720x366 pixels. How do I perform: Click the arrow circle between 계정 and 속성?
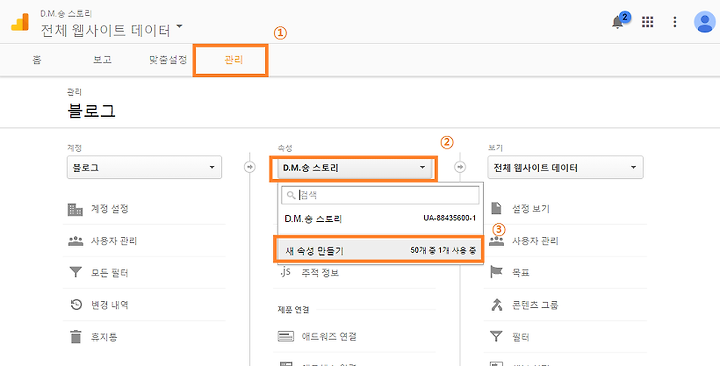click(x=249, y=167)
